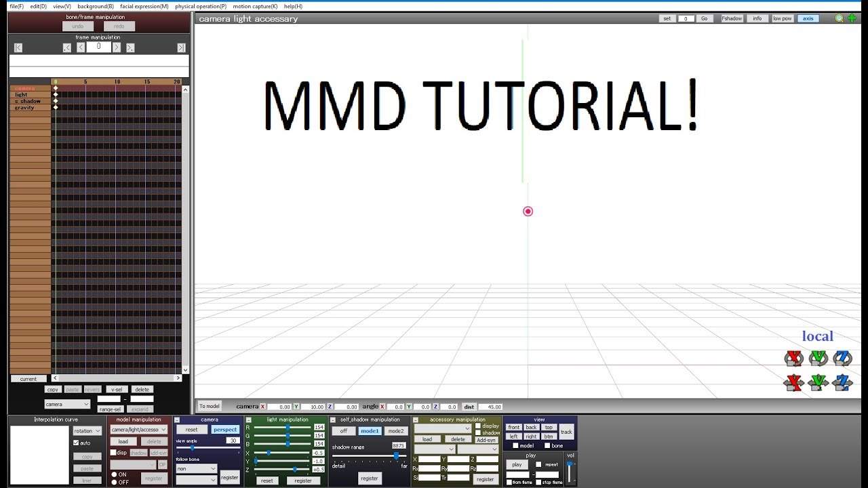Screen dimensions: 868x488
Task: Open the camera dropdown below timeline
Action: point(67,404)
